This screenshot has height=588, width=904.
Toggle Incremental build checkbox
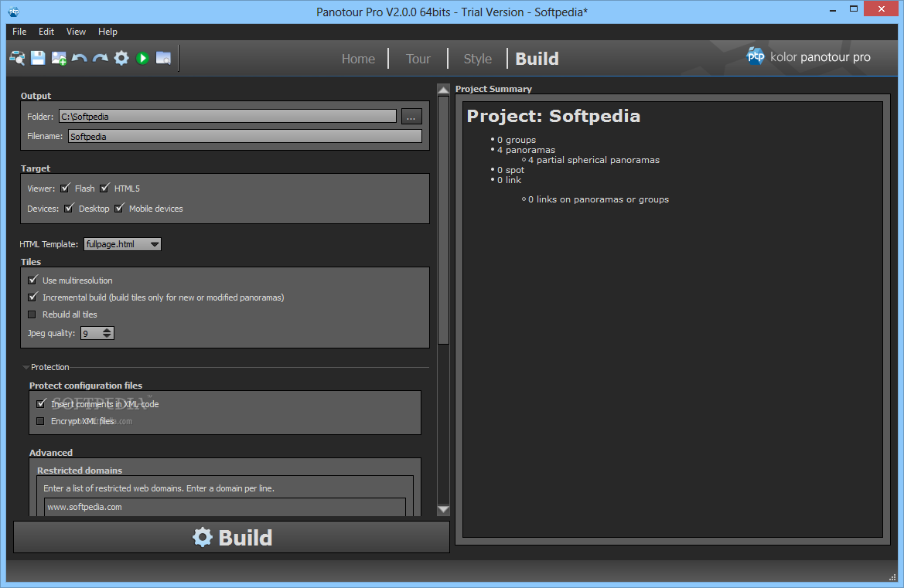pyautogui.click(x=32, y=297)
